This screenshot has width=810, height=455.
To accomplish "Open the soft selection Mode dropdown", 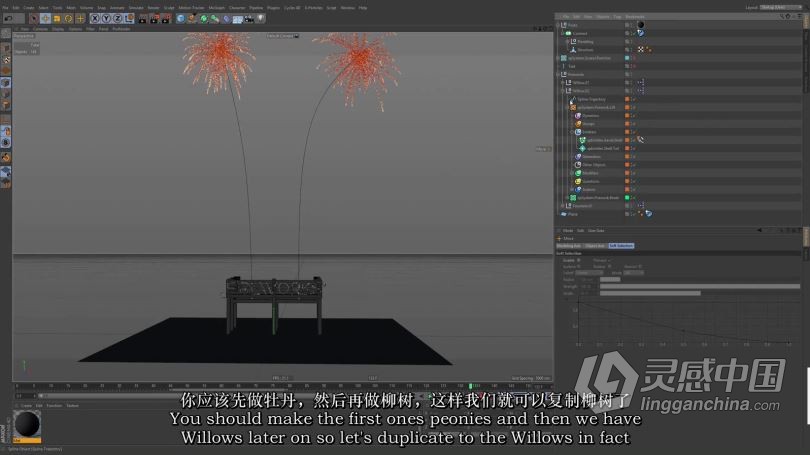I will [633, 273].
